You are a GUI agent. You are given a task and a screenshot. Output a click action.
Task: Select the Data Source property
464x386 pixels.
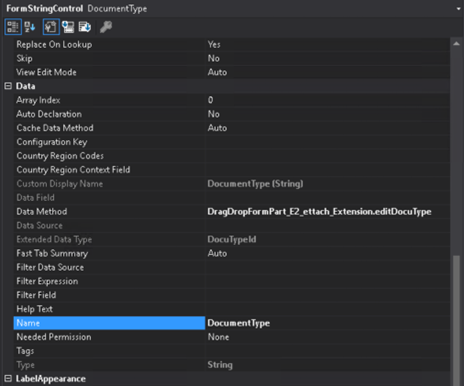[x=39, y=226]
